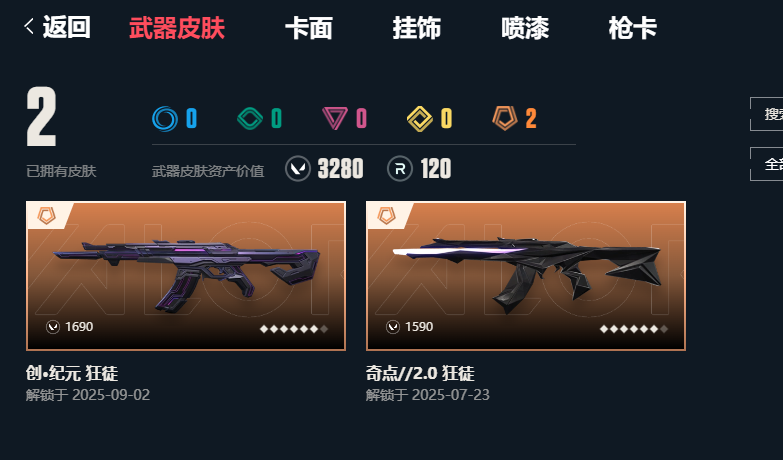
Task: Select the yellow diamond rarity tier icon
Action: pos(419,119)
